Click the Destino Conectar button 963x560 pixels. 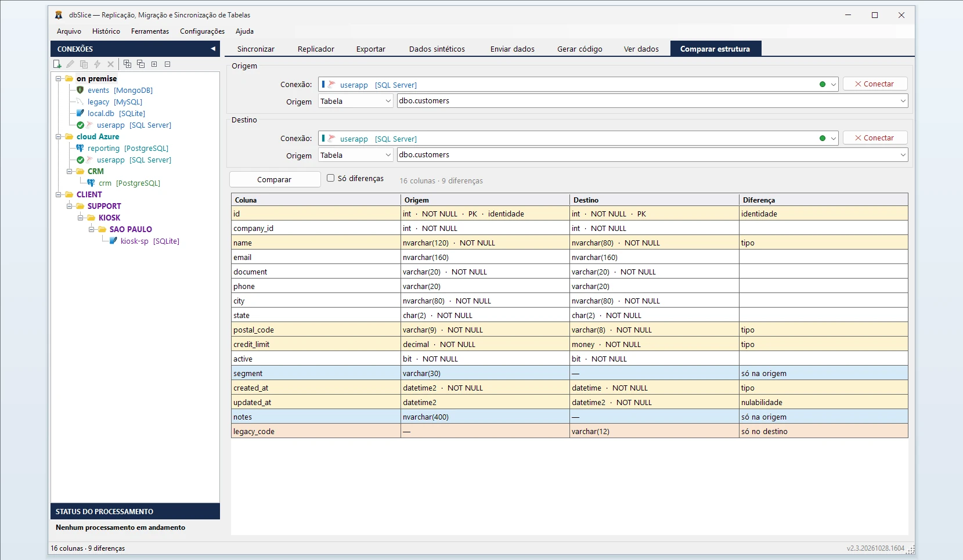click(875, 138)
